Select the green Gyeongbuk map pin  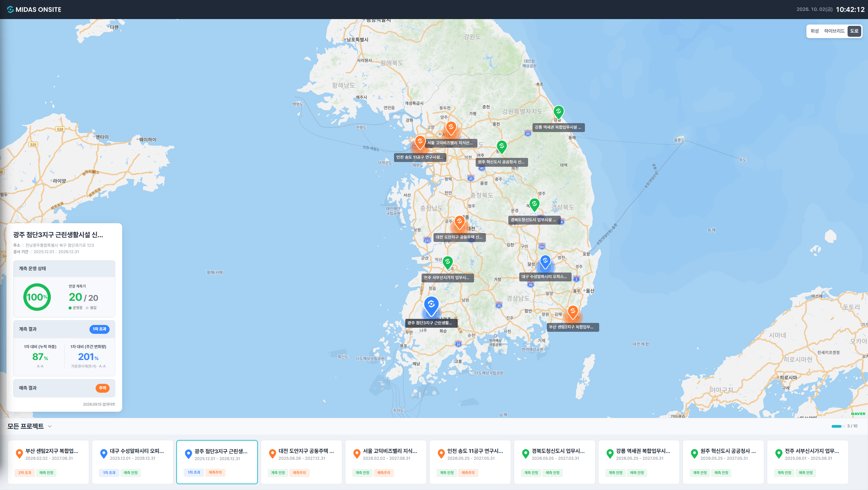coord(534,205)
